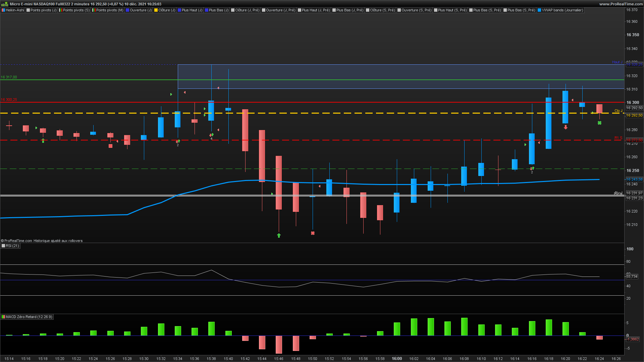
Task: Toggle the Points pivots (J) indicator box
Action: (x=29, y=10)
